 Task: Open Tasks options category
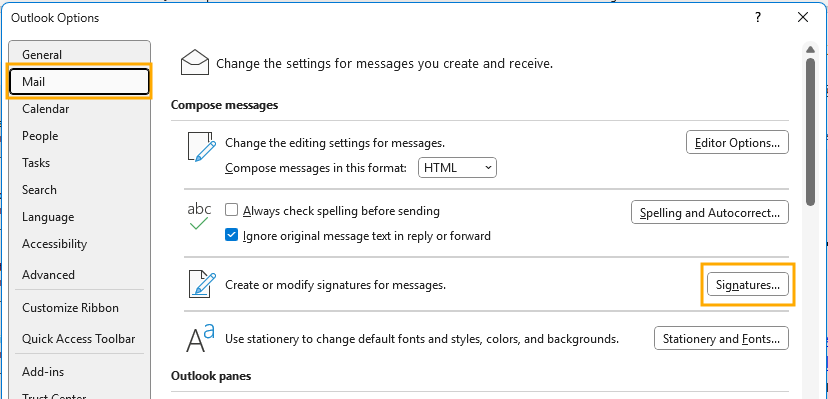click(79, 163)
